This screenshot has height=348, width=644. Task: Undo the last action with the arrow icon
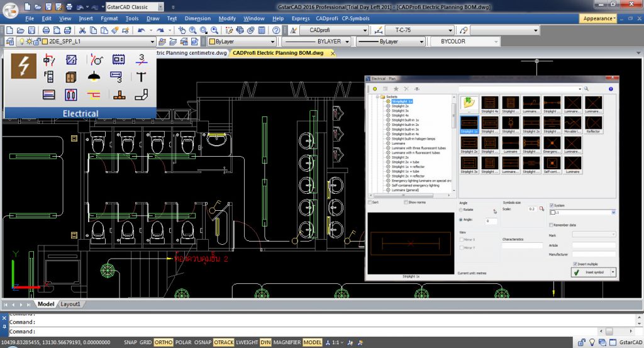(142, 30)
